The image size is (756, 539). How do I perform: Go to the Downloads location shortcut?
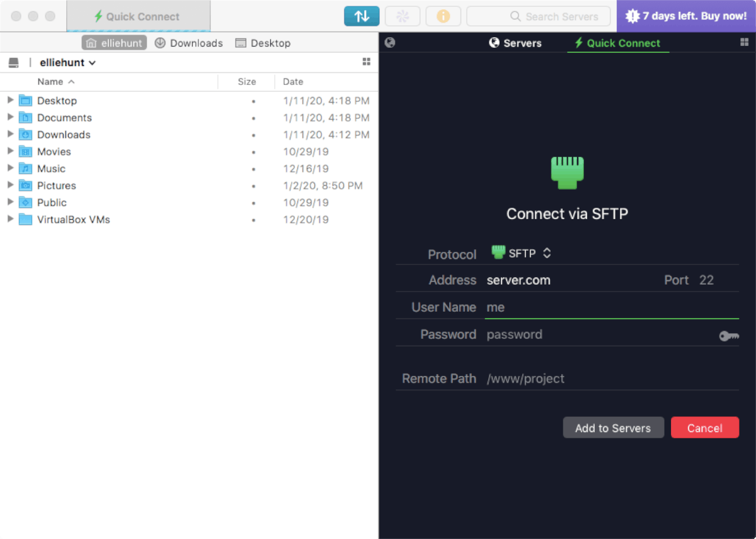click(189, 43)
